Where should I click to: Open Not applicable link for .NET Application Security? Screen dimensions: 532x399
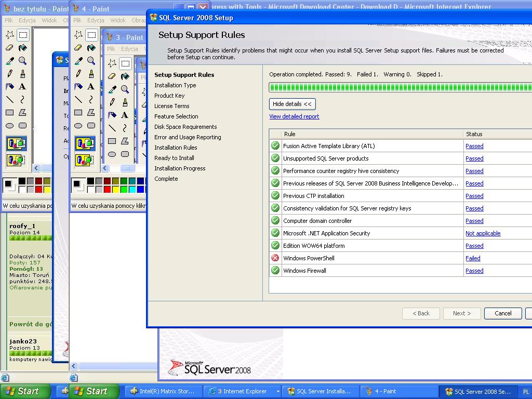pos(483,233)
